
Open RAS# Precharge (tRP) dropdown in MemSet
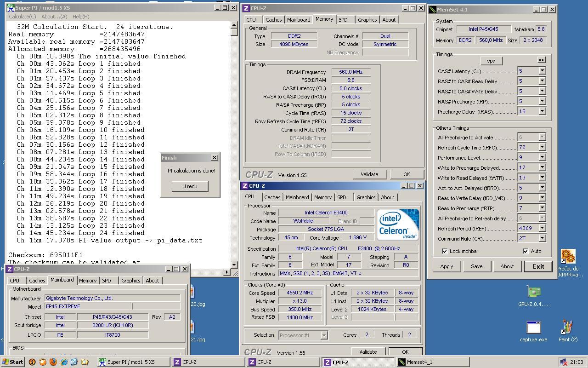coord(542,101)
